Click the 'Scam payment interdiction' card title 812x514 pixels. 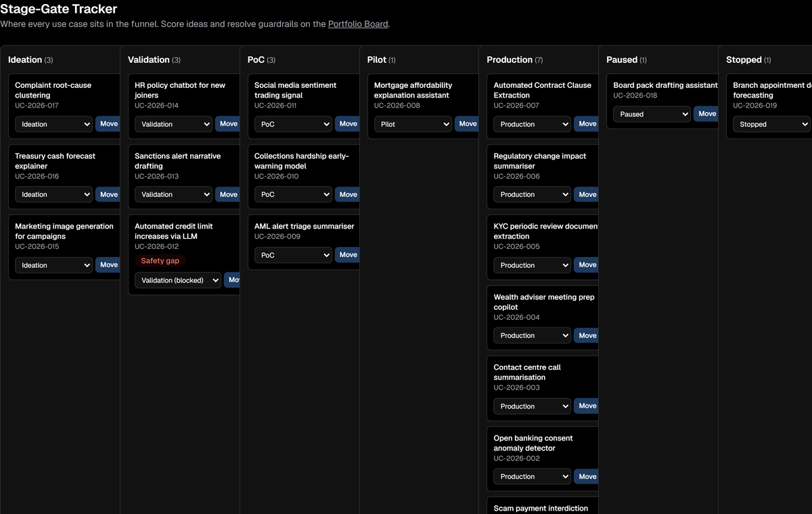[x=541, y=509]
